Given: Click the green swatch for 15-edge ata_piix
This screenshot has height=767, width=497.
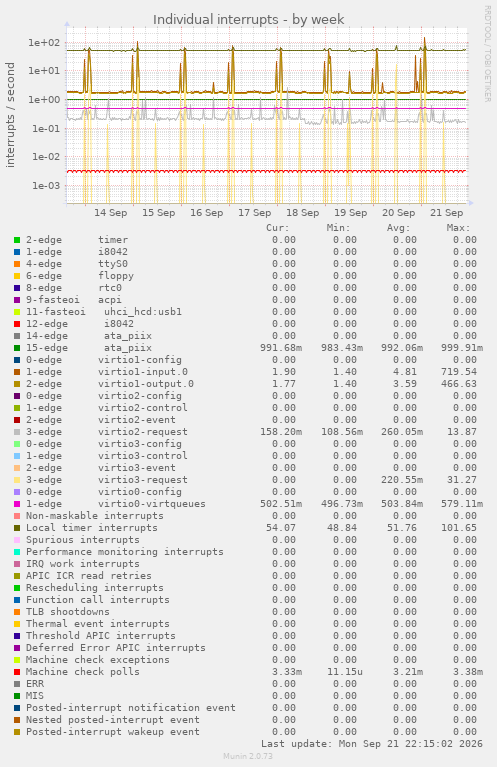Looking at the screenshot, I should click(x=17, y=348).
